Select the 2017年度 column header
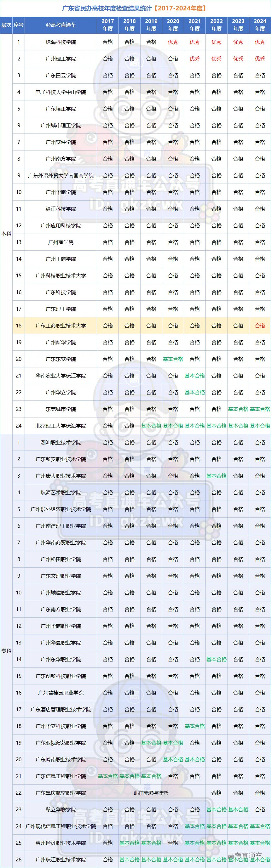 point(108,25)
